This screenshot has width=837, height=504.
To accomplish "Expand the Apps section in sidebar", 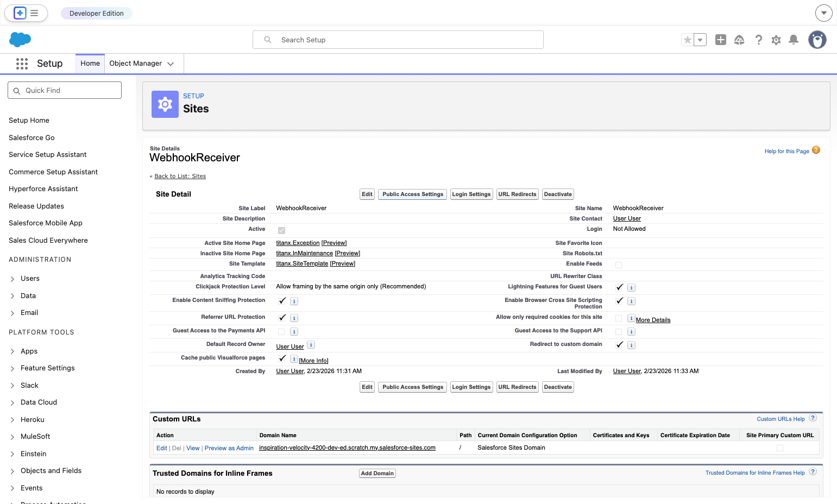I will pos(12,352).
